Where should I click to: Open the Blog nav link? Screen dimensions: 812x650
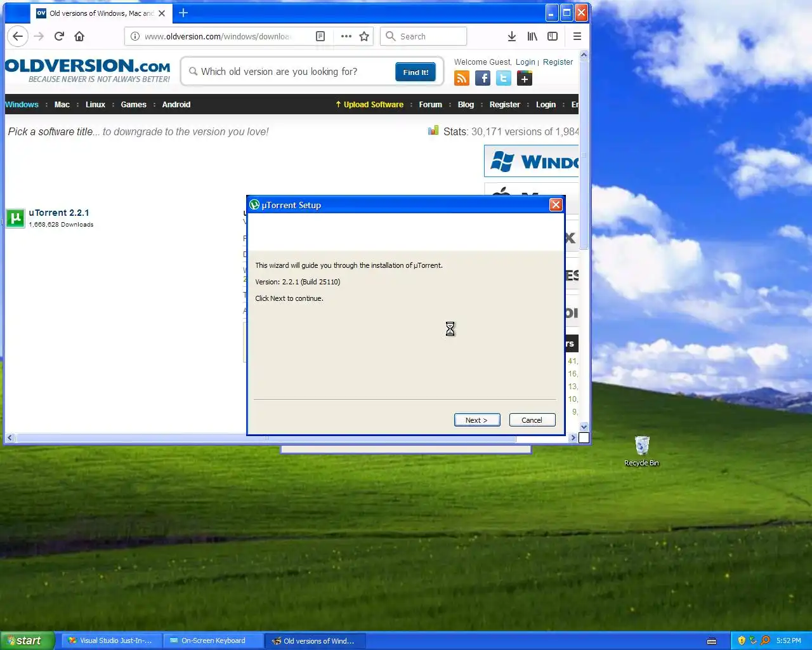tap(466, 105)
